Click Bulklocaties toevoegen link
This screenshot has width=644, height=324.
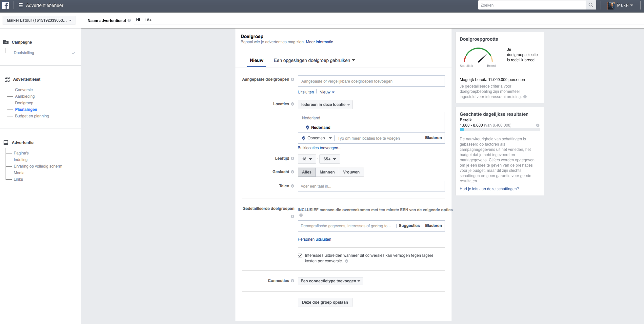319,148
